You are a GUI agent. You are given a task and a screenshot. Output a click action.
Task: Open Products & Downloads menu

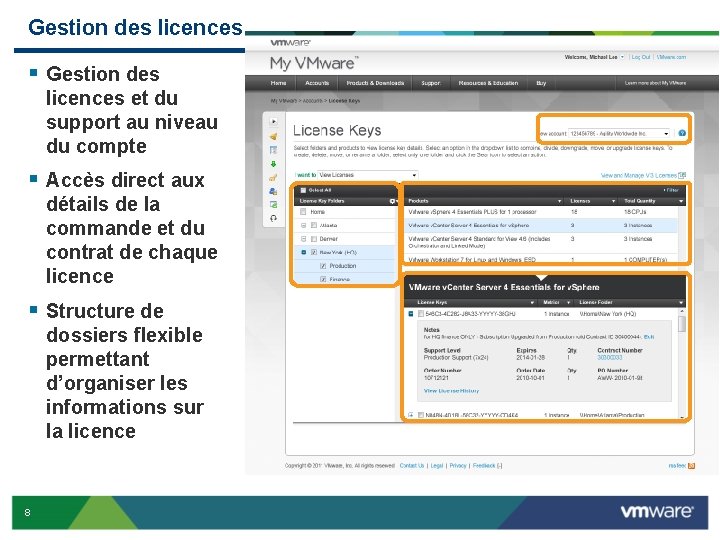(375, 83)
